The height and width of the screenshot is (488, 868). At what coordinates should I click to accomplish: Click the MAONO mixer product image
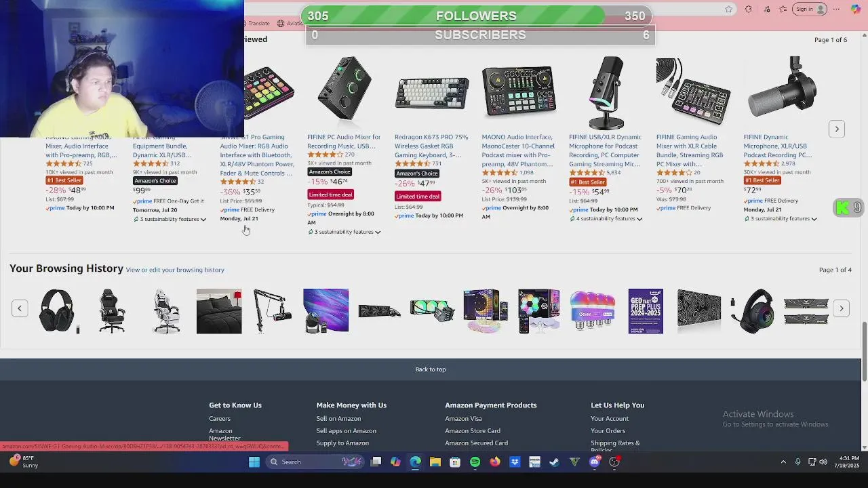(519, 92)
